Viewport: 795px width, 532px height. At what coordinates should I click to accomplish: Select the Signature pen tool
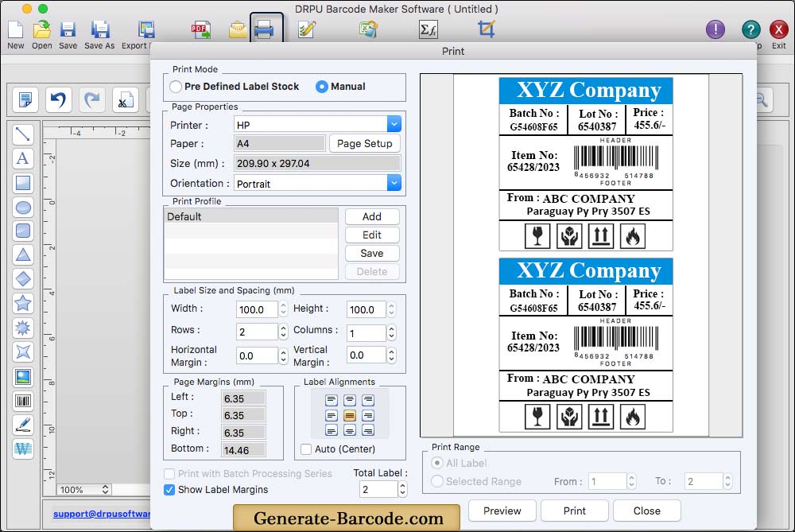tap(23, 425)
